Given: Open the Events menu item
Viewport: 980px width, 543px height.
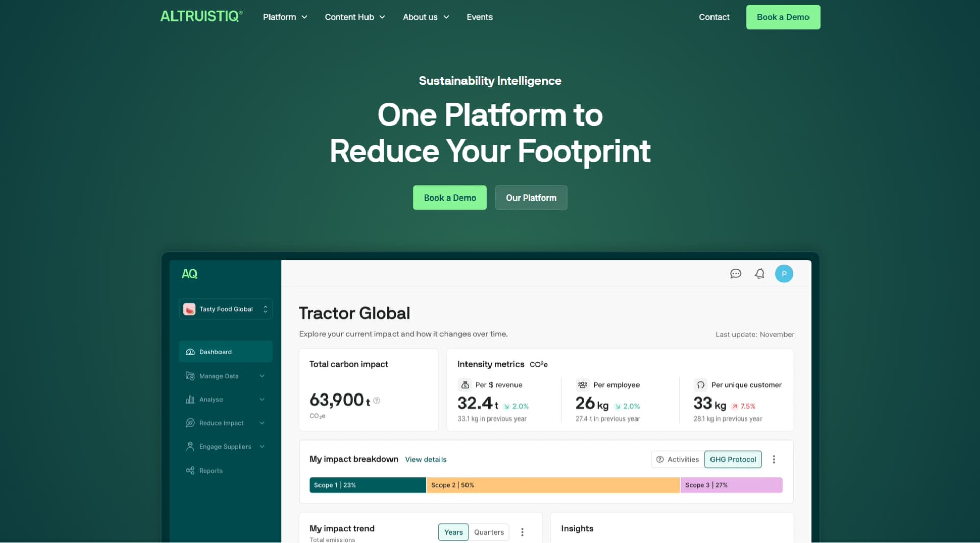Looking at the screenshot, I should coord(479,17).
